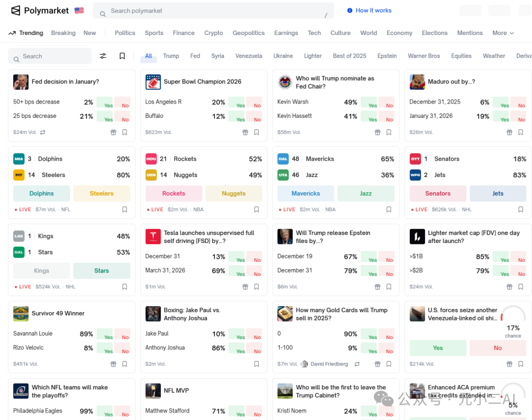
Task: Bookmark the Fed decision in January market
Action: 125,132
